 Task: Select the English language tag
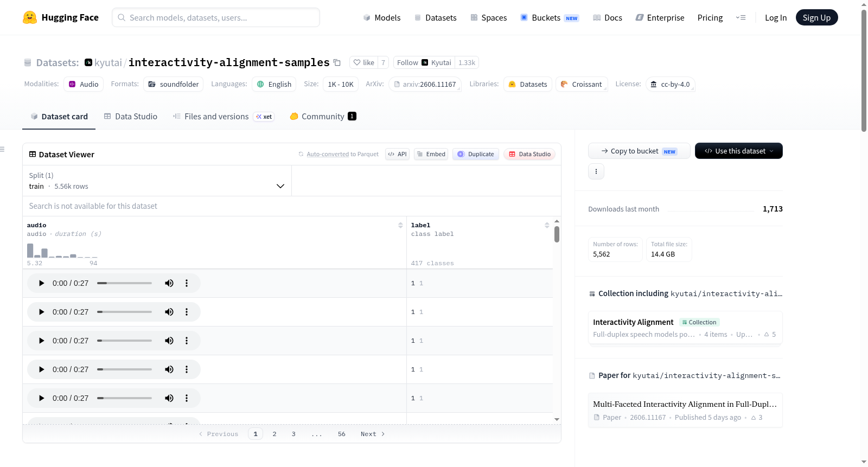(x=274, y=84)
